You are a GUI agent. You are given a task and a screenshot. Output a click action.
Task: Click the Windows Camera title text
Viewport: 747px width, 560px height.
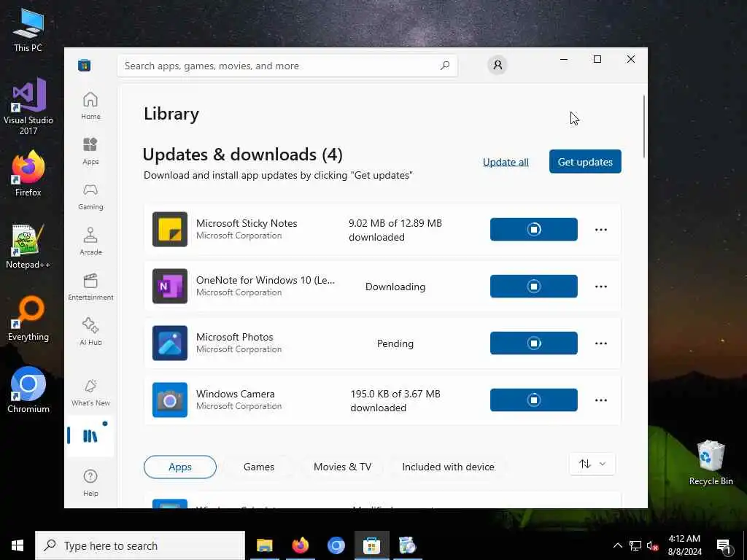[236, 394]
